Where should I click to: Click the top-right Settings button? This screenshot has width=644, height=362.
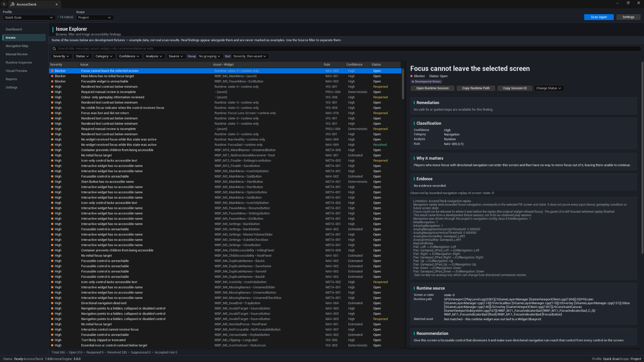628,17
